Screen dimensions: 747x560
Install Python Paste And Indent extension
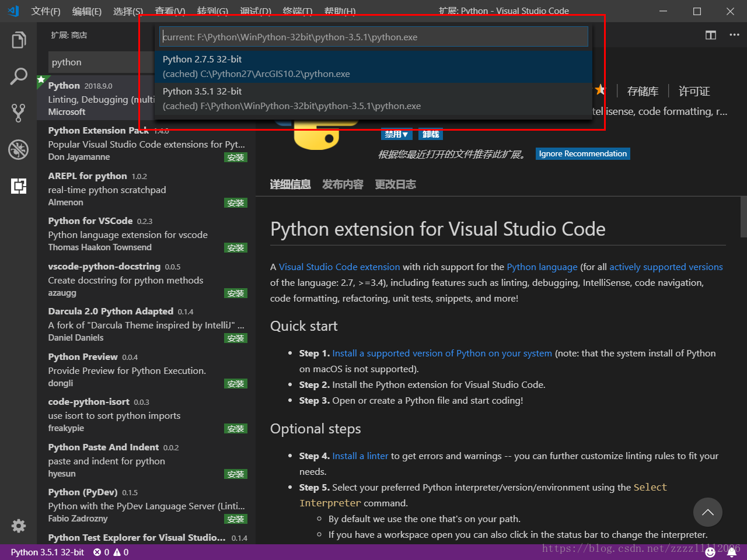(x=236, y=474)
